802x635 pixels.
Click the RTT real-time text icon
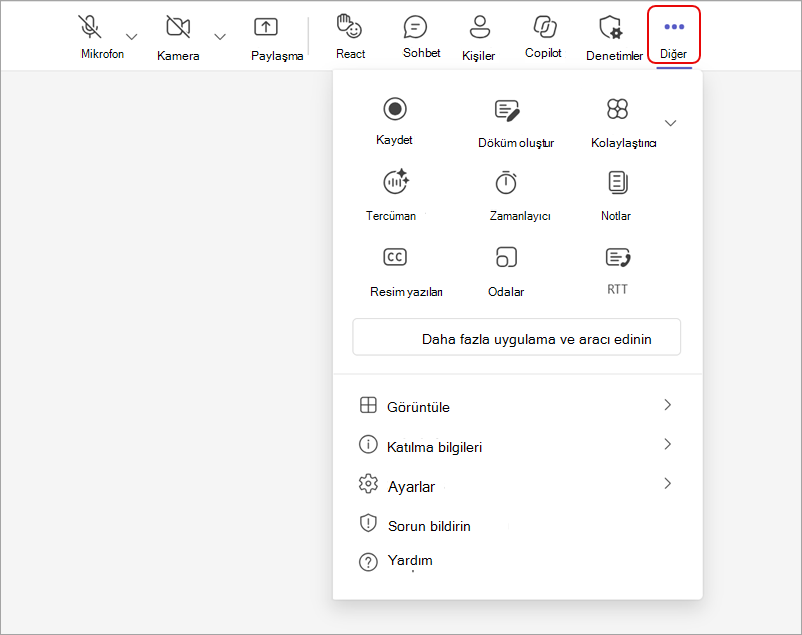[618, 257]
